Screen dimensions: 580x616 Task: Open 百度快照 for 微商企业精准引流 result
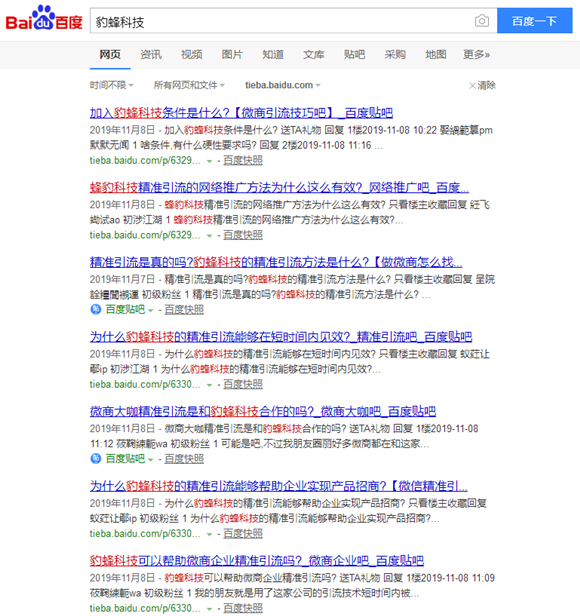(x=243, y=608)
